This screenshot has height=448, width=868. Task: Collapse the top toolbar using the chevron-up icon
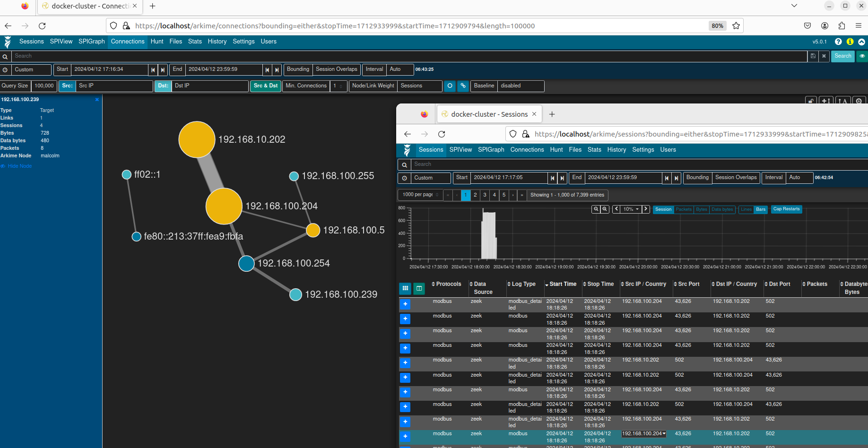click(862, 42)
